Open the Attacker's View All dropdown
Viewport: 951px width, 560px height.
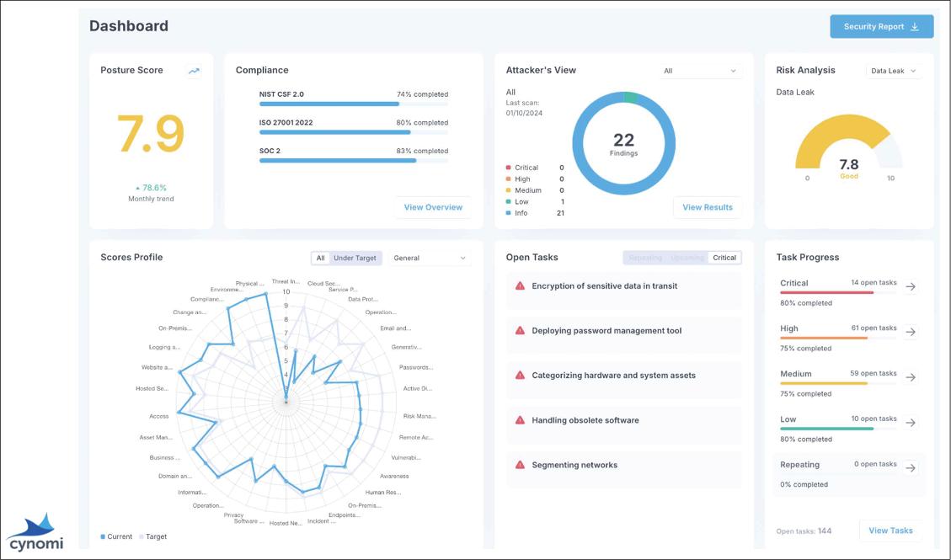tap(699, 71)
